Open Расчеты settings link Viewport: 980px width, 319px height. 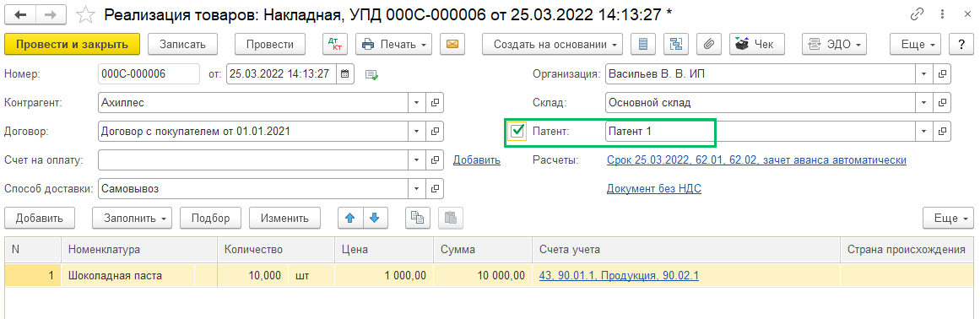click(756, 160)
